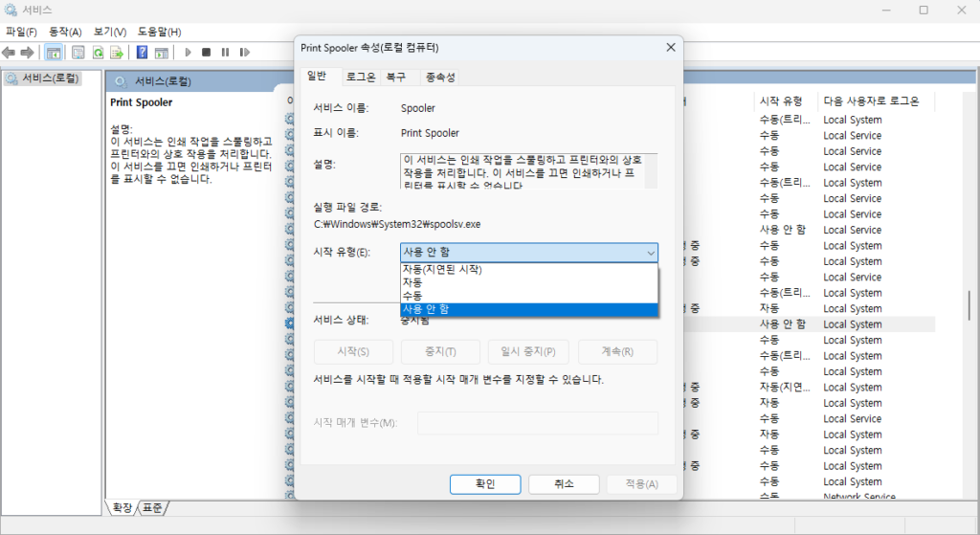The height and width of the screenshot is (535, 980).
Task: Click the 계속(R) button
Action: pos(617,352)
